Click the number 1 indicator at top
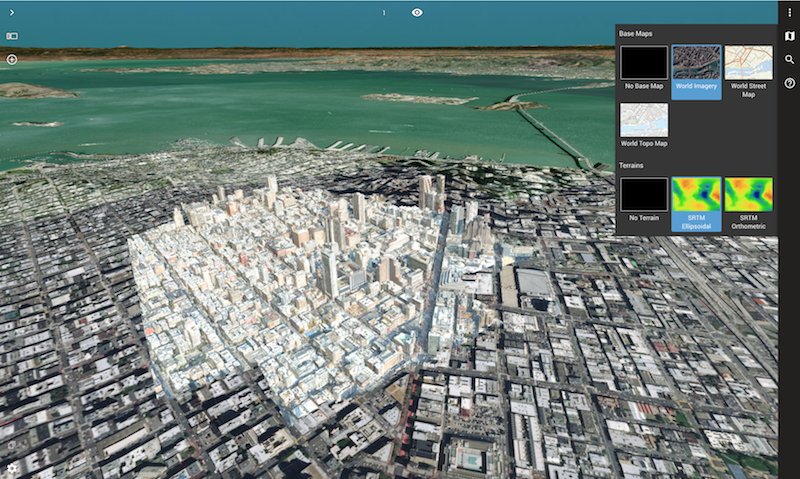 (x=384, y=13)
